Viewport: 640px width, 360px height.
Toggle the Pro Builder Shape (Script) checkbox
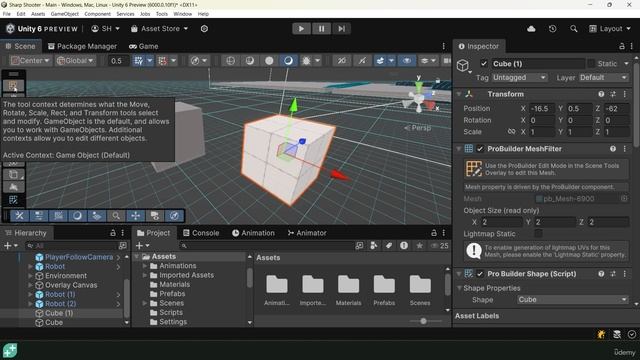pos(480,274)
